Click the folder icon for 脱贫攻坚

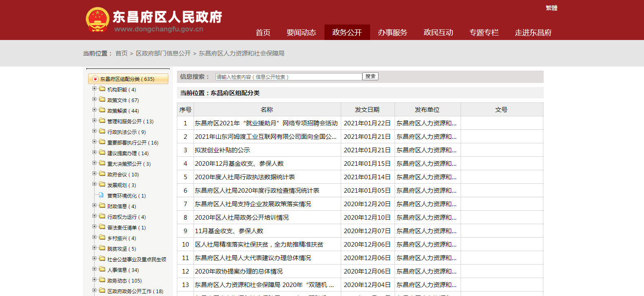click(x=102, y=248)
